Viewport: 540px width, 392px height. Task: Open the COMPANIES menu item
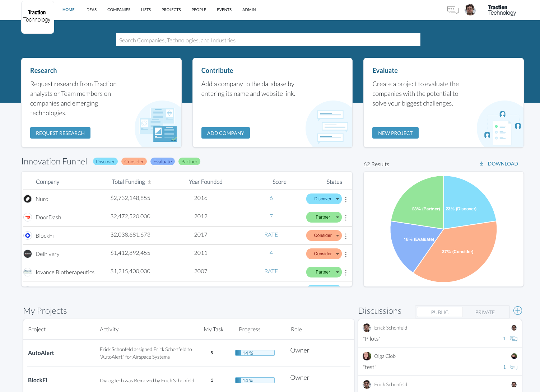119,10
